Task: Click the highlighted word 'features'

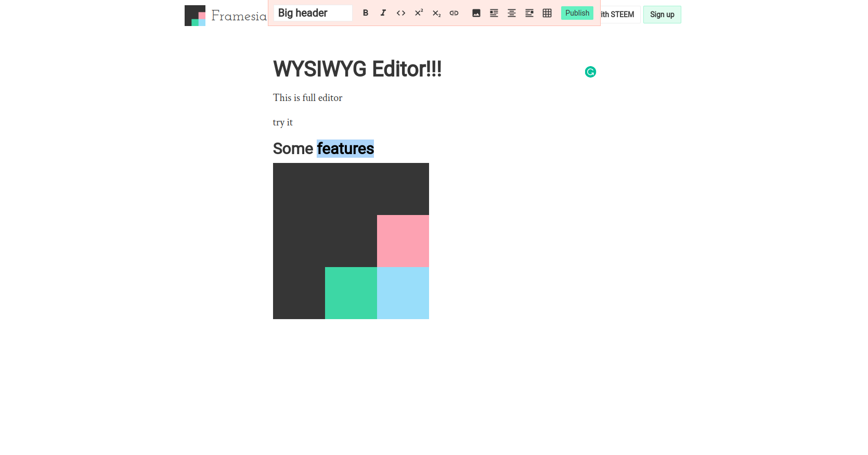Action: (x=345, y=148)
